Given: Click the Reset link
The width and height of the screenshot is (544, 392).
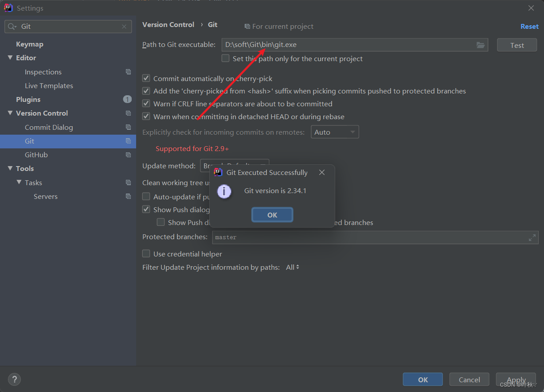Looking at the screenshot, I should [x=529, y=27].
